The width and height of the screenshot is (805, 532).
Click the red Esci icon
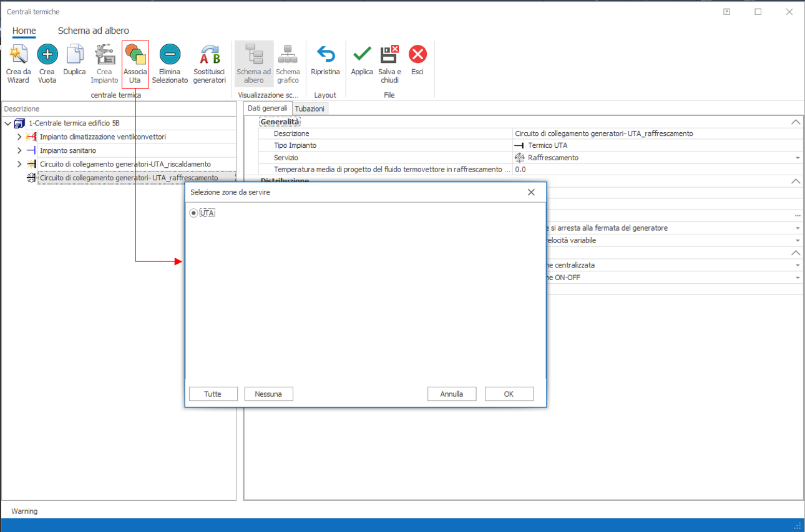point(417,55)
